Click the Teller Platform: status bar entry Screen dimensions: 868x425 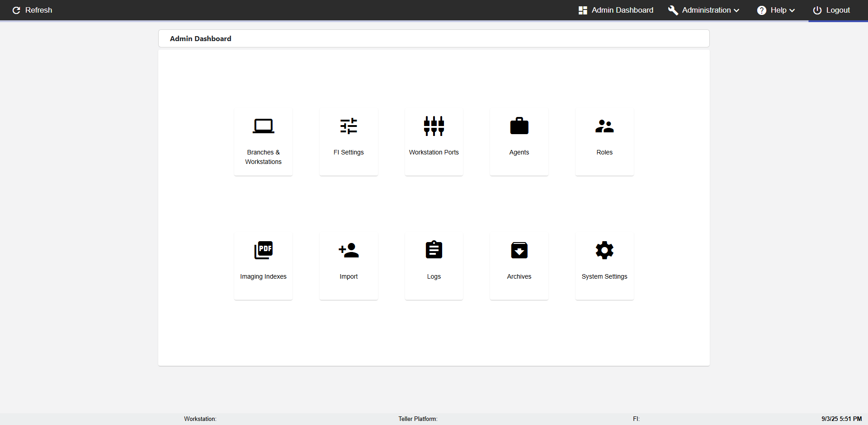click(x=418, y=419)
